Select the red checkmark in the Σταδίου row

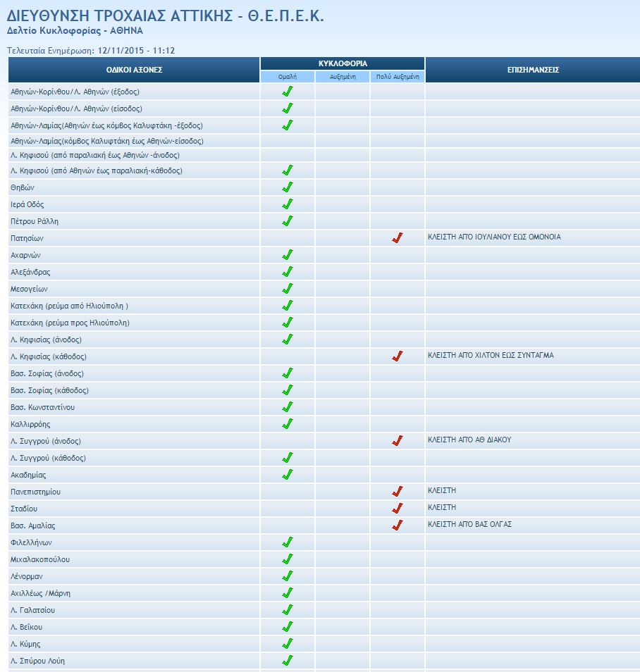point(397,508)
